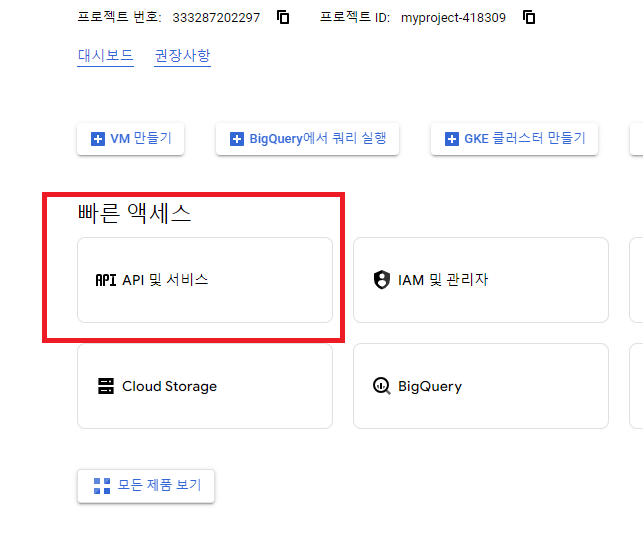Open the IAM 및 관리자 card
The width and height of the screenshot is (643, 543).
[x=481, y=280]
